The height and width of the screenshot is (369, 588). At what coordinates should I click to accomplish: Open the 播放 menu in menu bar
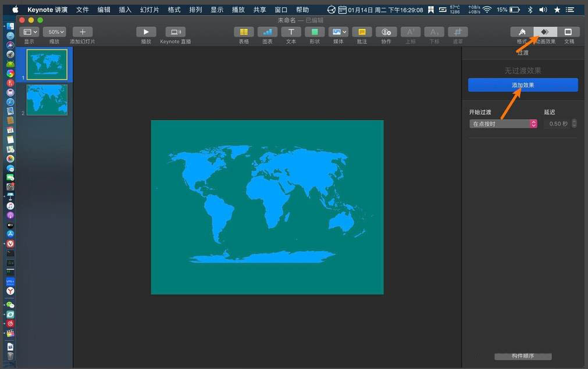point(238,10)
